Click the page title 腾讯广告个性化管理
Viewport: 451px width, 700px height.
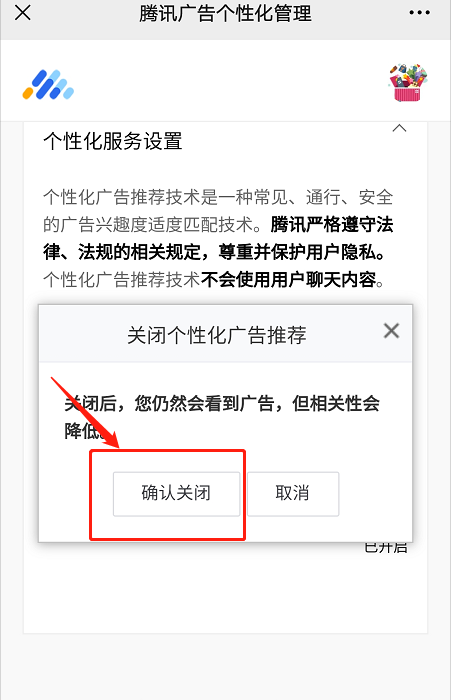pyautogui.click(x=225, y=13)
